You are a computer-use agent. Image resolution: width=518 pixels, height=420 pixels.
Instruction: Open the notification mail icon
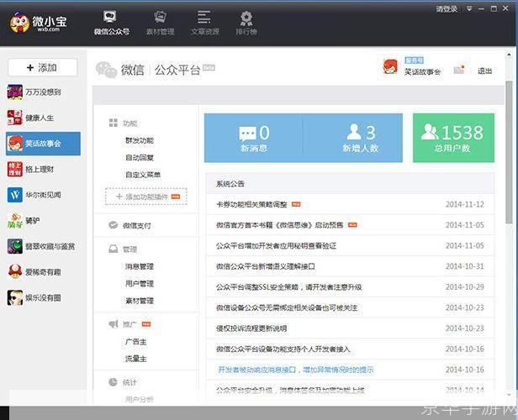pyautogui.click(x=459, y=70)
